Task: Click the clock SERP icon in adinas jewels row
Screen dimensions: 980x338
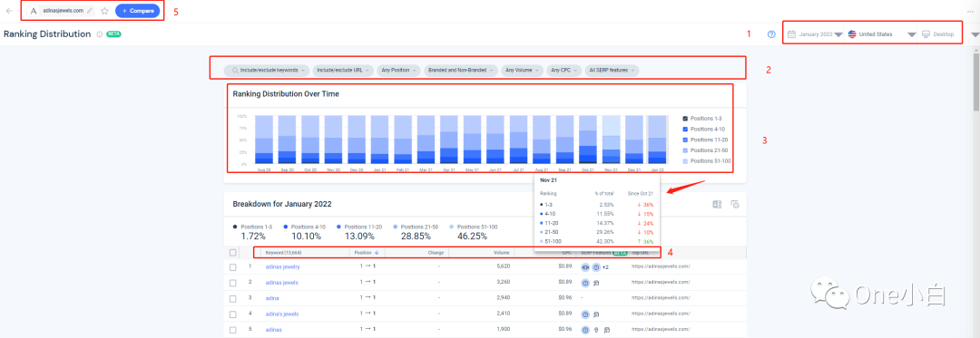Action: pyautogui.click(x=585, y=283)
